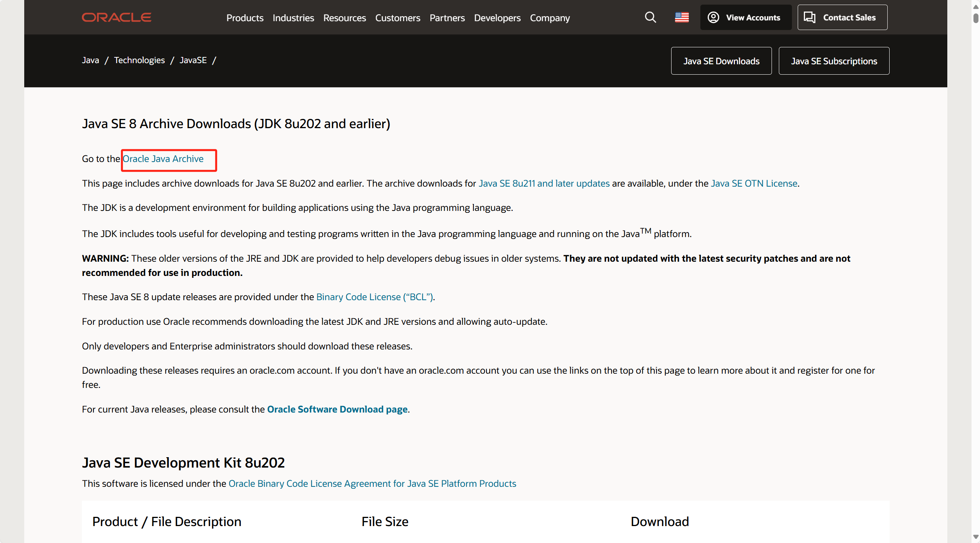Image resolution: width=980 pixels, height=543 pixels.
Task: Click the View Accounts profile icon
Action: 713,17
